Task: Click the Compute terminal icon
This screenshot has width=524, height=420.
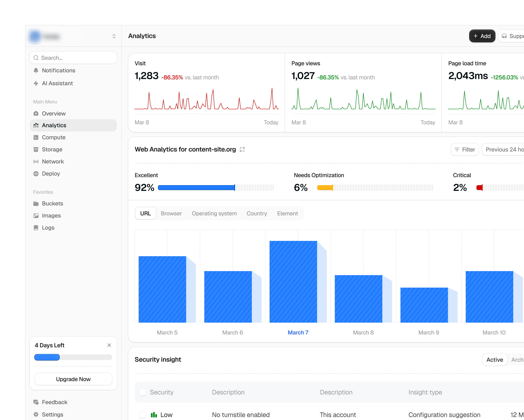Action: click(x=36, y=138)
